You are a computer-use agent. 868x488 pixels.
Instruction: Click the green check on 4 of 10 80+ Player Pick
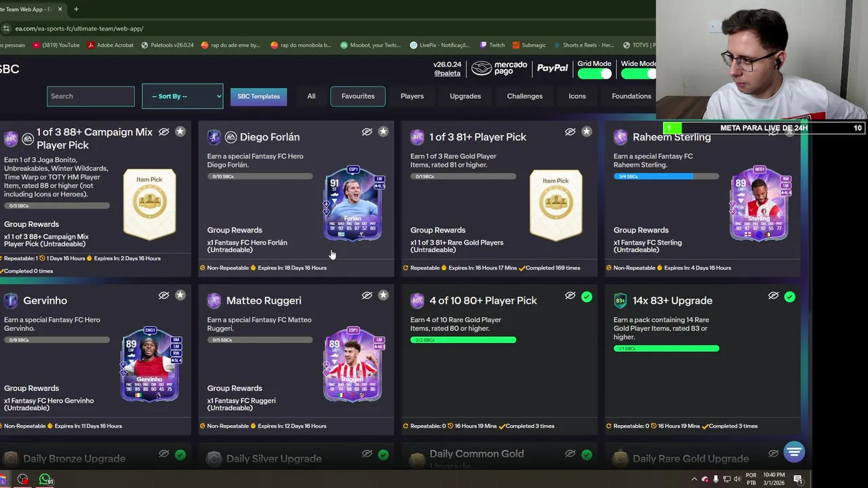click(587, 297)
